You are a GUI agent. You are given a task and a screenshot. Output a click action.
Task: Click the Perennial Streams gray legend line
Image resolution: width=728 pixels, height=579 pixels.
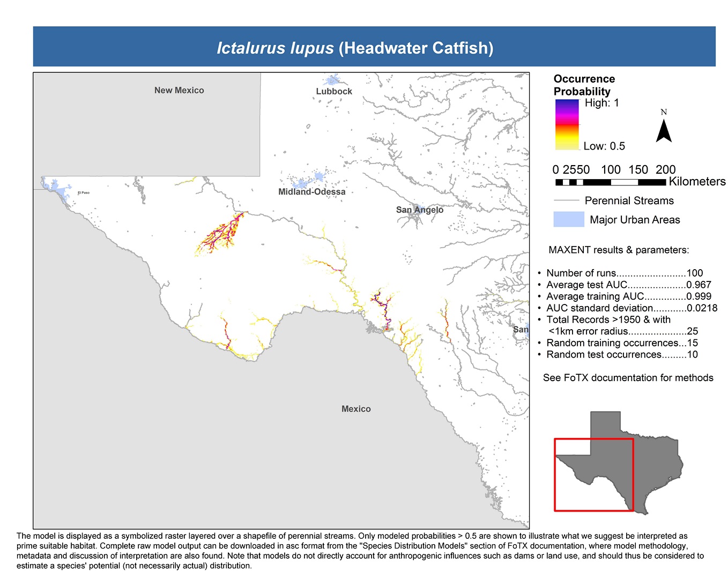[x=567, y=201]
